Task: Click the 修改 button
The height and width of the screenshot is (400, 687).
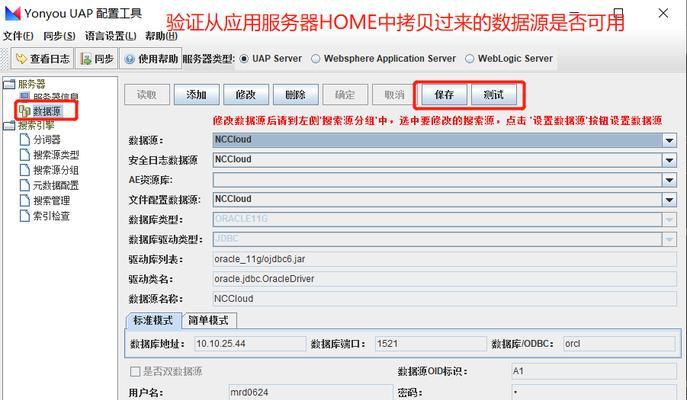Action: point(246,95)
